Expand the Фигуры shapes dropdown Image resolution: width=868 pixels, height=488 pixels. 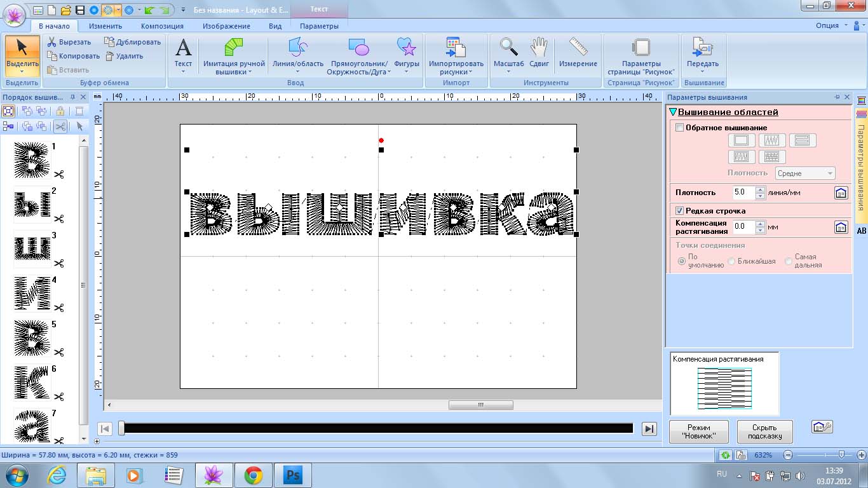coord(406,71)
